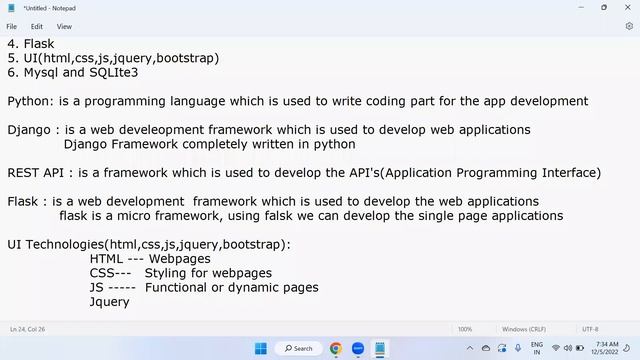Click the 'UI Technologies(html,css,js,jquery,bootstrap):' heading line

point(149,244)
